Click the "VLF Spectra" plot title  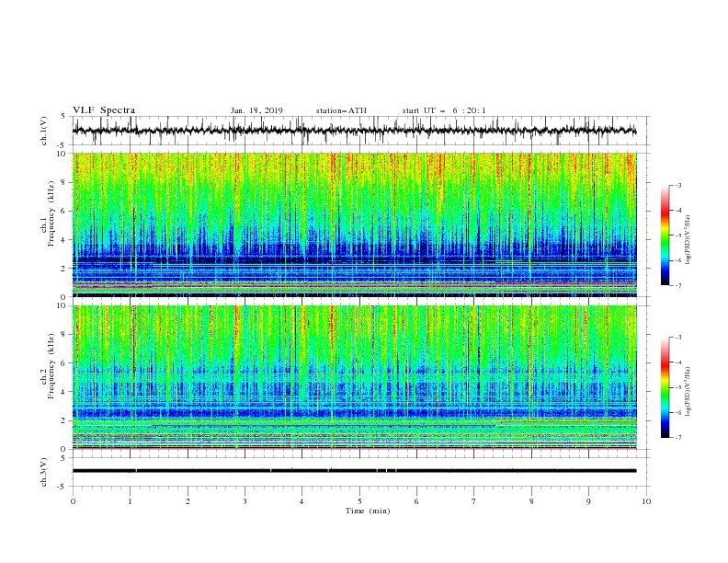coord(104,110)
